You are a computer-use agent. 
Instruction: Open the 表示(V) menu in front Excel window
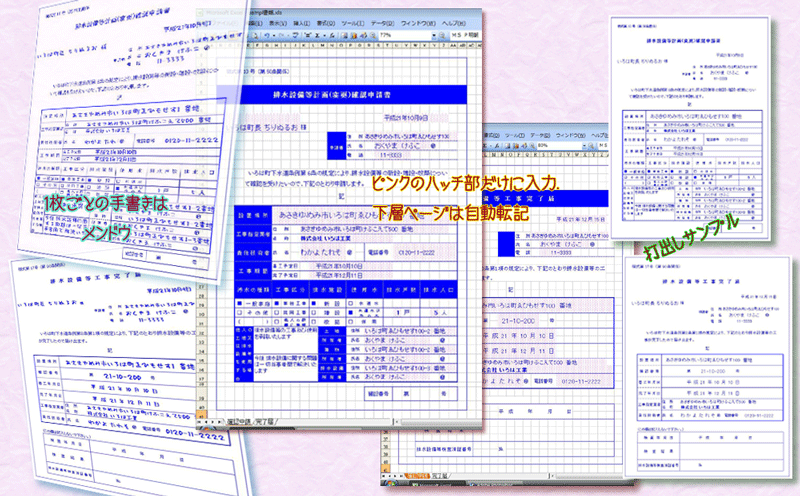pos(278,23)
